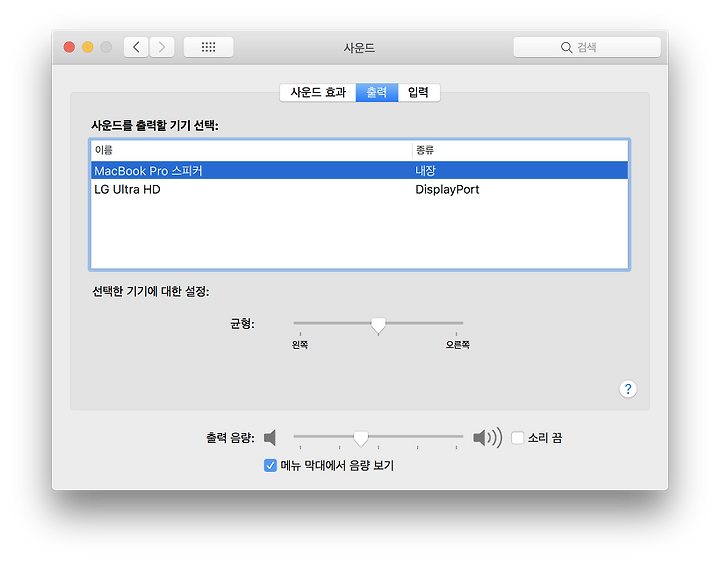
Task: Select the 출력 tab
Action: [x=377, y=92]
